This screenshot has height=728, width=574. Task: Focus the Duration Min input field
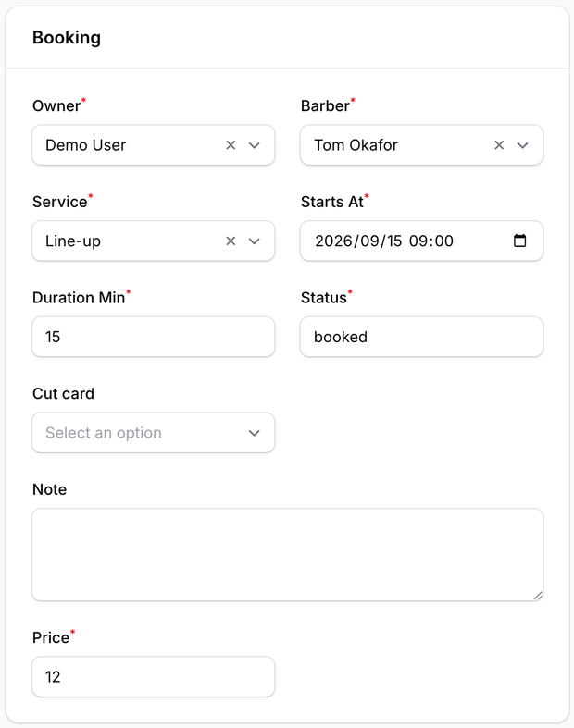(x=154, y=337)
